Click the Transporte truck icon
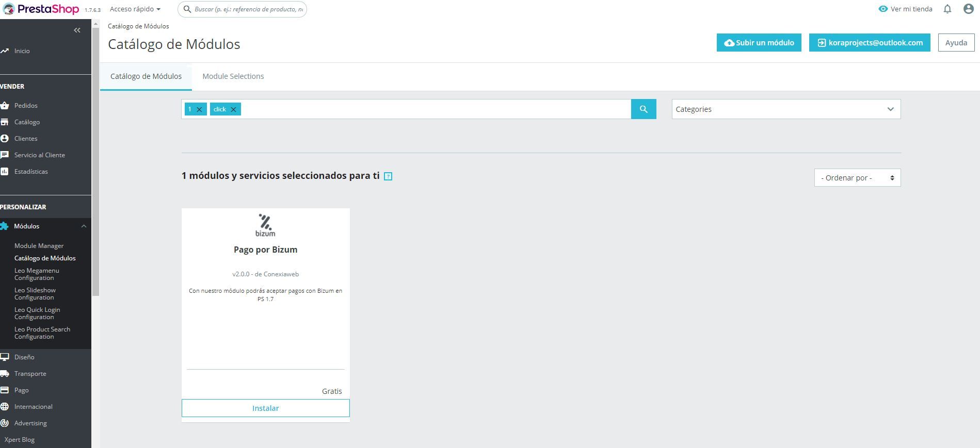The width and height of the screenshot is (980, 448). point(5,374)
